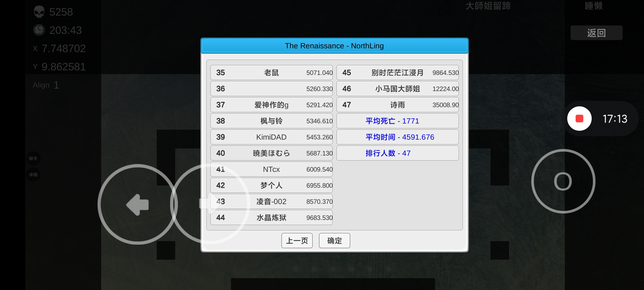
Task: Open the 聊天 chat button
Action: point(33,158)
